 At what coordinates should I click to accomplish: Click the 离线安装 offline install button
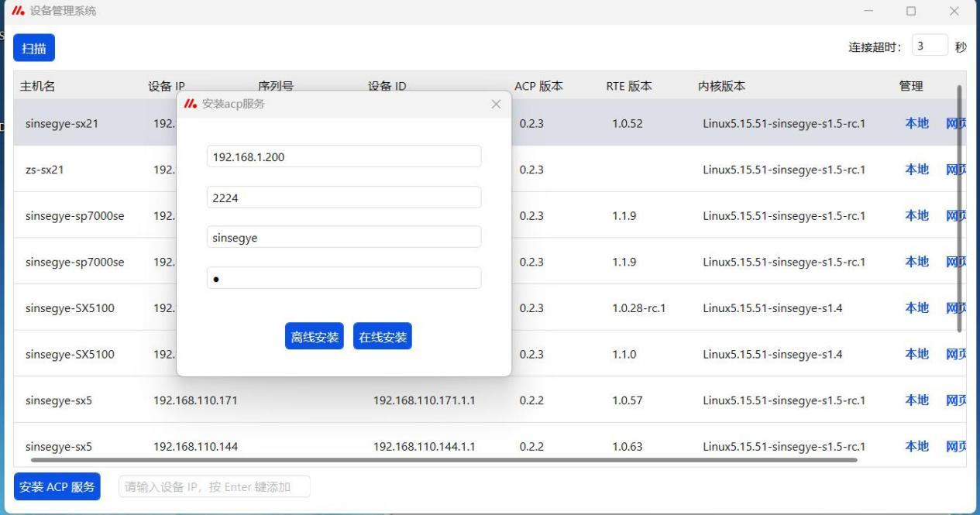(315, 337)
